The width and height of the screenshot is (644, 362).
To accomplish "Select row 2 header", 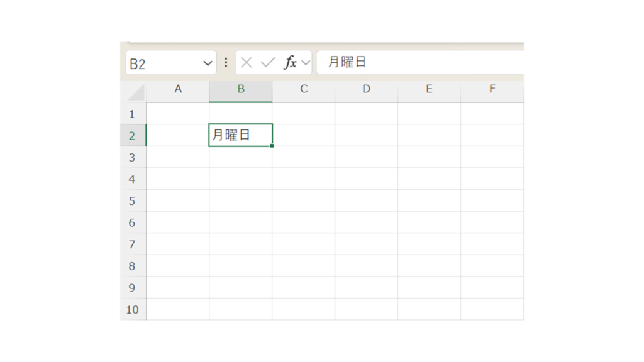I will click(133, 136).
